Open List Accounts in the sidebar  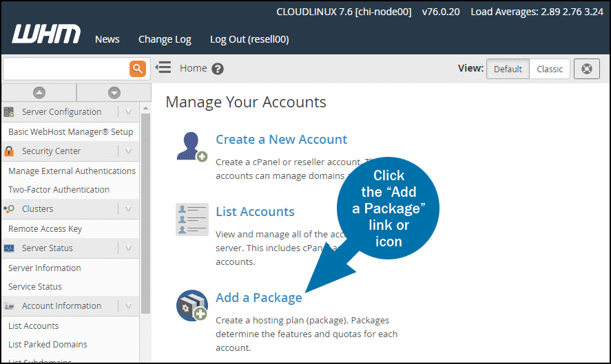pyautogui.click(x=34, y=326)
